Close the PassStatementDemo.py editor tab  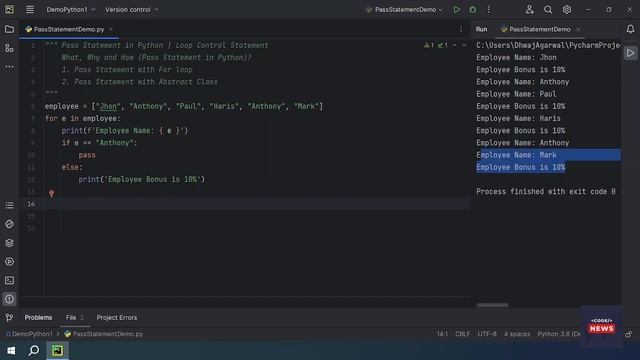tap(111, 29)
